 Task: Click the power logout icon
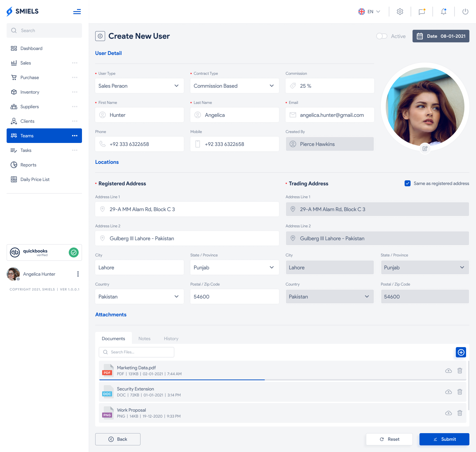point(465,12)
